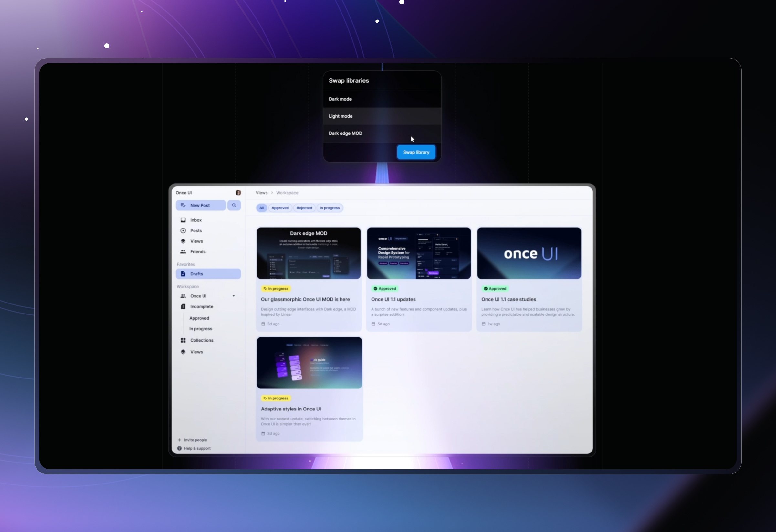Open Friends via the people icon
The width and height of the screenshot is (776, 532).
(x=183, y=251)
